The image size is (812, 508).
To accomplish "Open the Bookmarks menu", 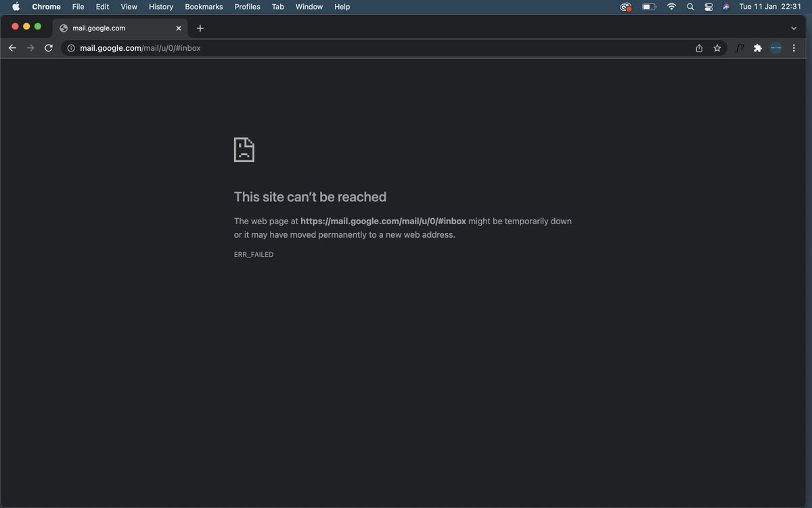I will [x=204, y=7].
